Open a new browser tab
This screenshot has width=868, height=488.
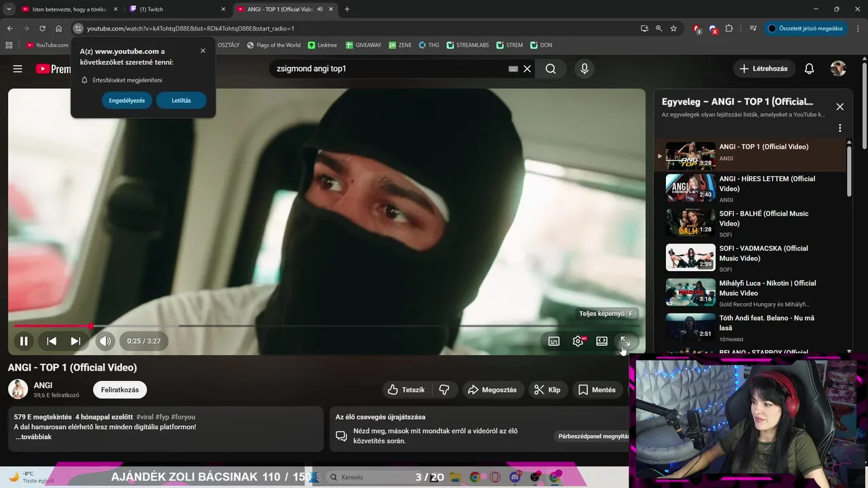click(x=347, y=9)
